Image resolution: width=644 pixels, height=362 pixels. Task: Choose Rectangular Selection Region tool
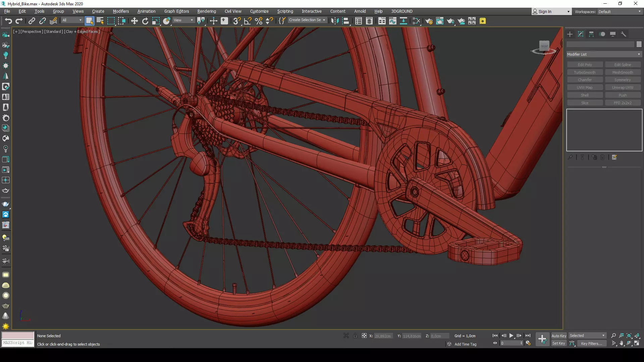tap(111, 21)
